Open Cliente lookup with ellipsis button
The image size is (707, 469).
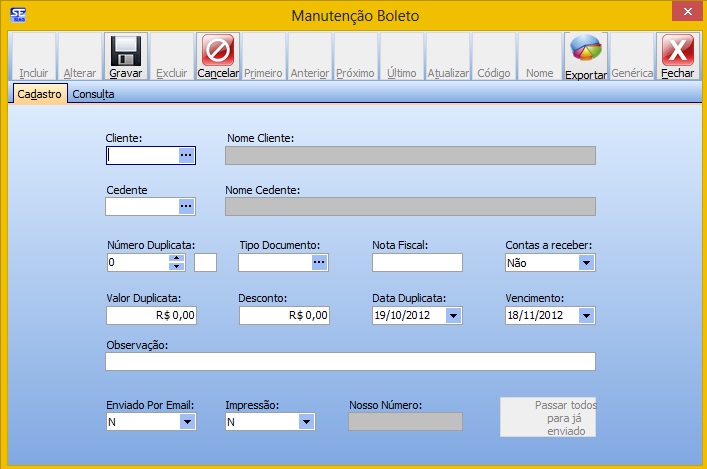point(186,155)
